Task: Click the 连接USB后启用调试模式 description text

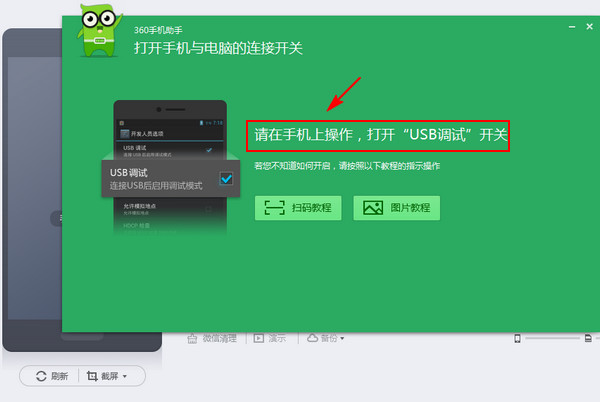Action: pos(156,186)
